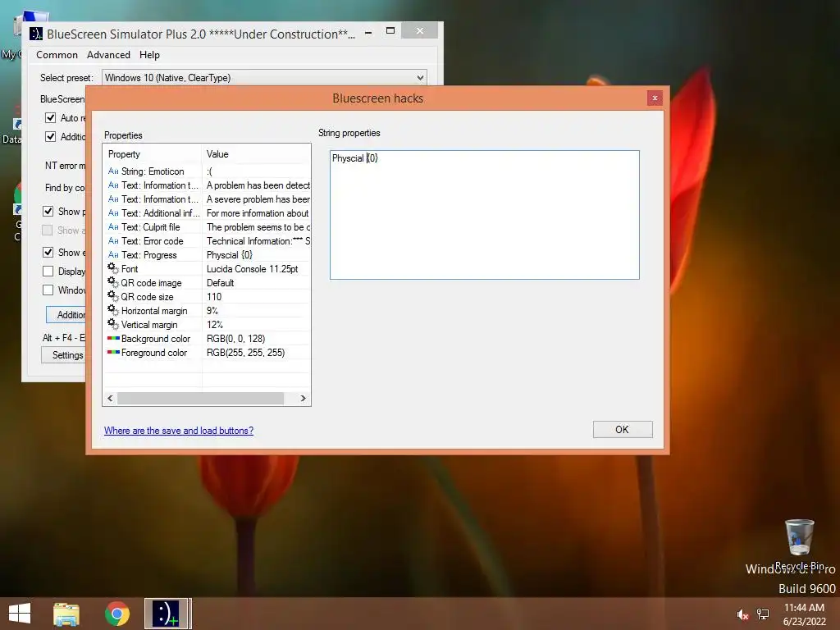Viewport: 840px width, 630px height.
Task: Enable the Display... checkbox
Action: 48,271
